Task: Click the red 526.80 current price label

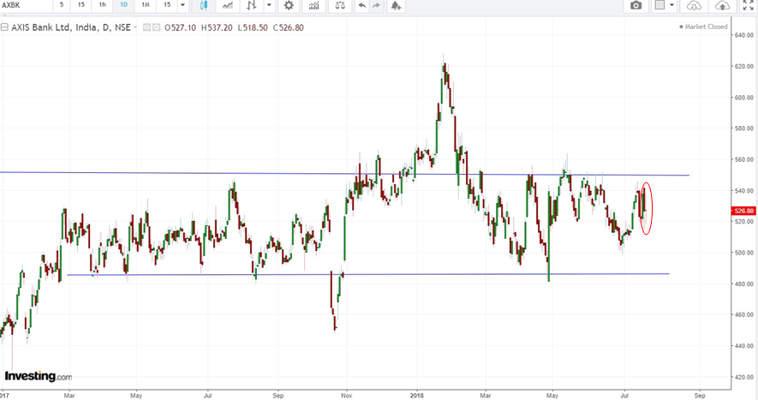Action: pyautogui.click(x=743, y=211)
